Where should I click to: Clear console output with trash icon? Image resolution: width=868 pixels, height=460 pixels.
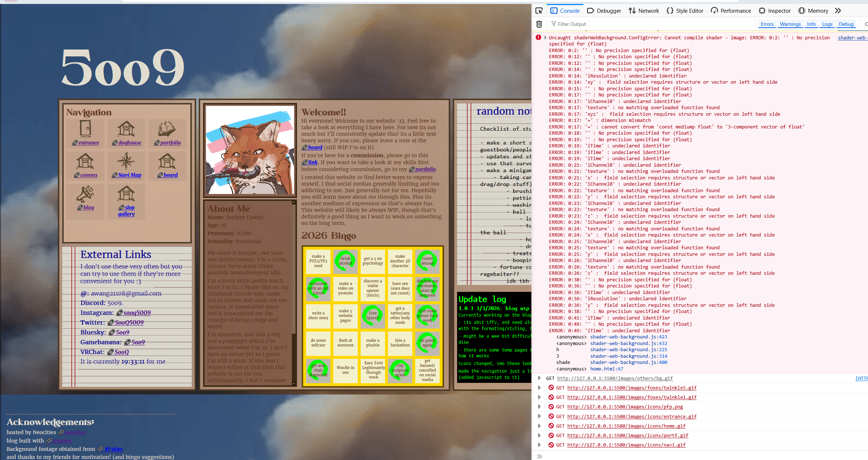tap(539, 24)
